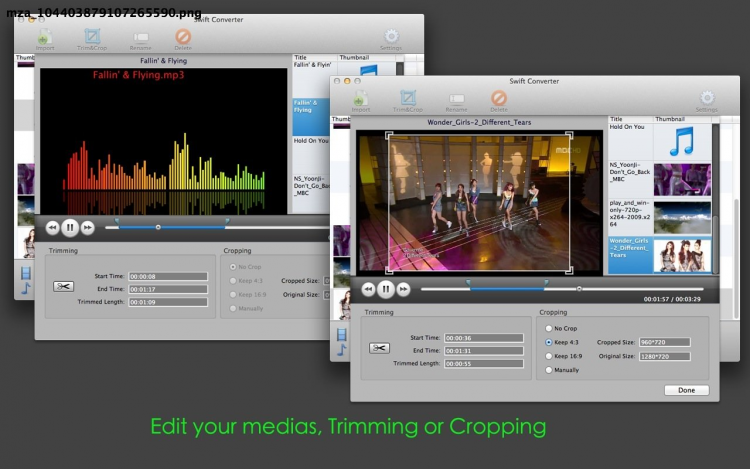The height and width of the screenshot is (469, 750).
Task: Click fast-forward button in front window player
Action: click(403, 289)
